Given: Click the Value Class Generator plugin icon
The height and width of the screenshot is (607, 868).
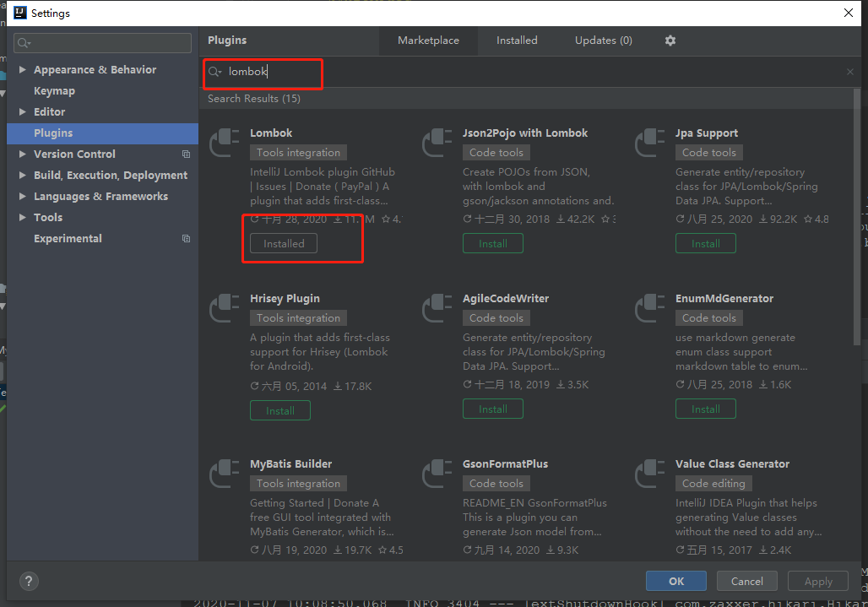Looking at the screenshot, I should point(650,474).
